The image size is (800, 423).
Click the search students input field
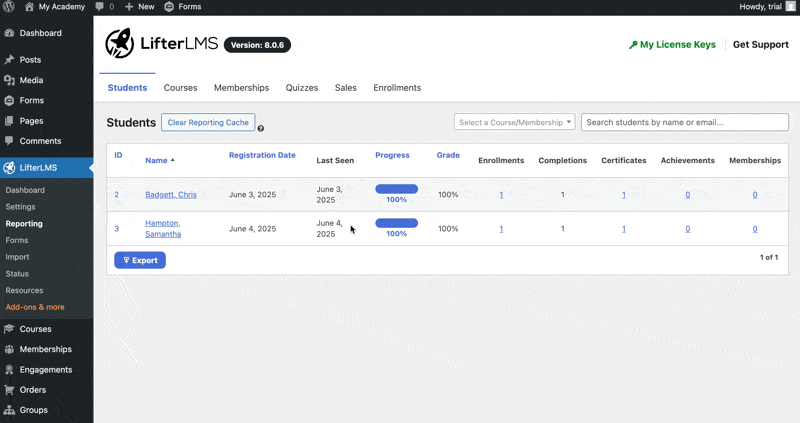(x=685, y=122)
